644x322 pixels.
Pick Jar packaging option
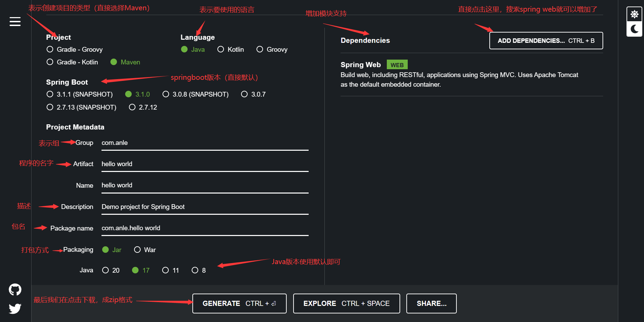click(x=112, y=250)
